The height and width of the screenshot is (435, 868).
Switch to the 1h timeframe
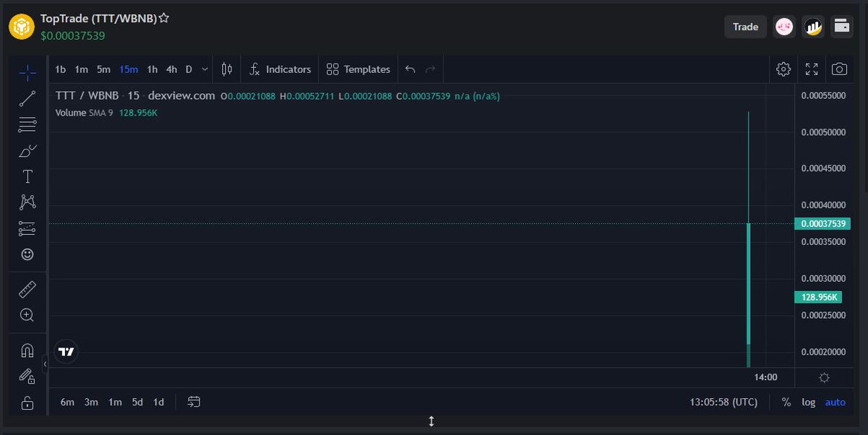[151, 69]
